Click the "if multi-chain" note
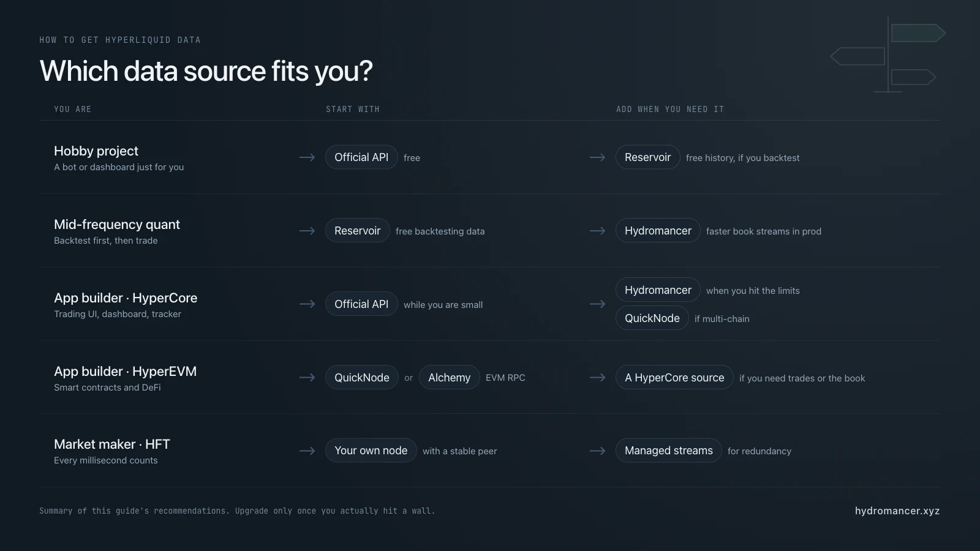980x551 pixels. (722, 319)
